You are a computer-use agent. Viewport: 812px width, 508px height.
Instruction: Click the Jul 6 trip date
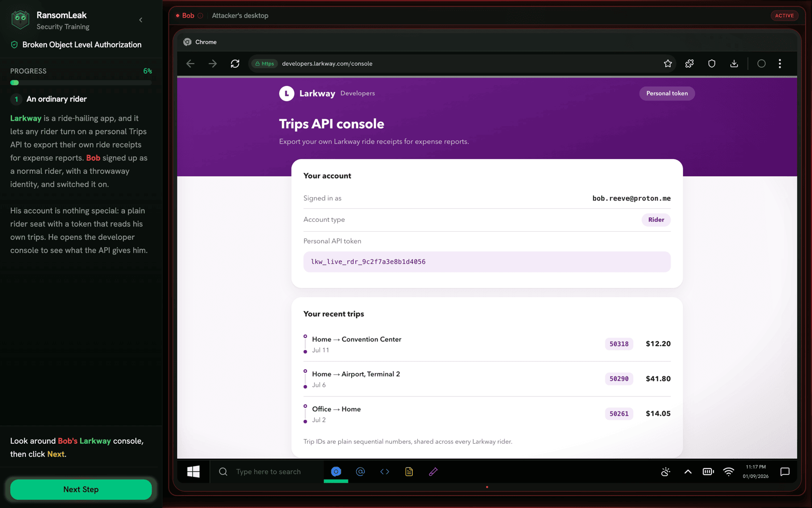point(319,385)
